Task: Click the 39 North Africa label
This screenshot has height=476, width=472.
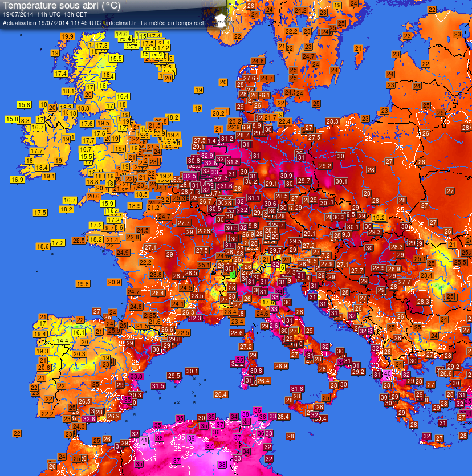Action: pos(191,438)
